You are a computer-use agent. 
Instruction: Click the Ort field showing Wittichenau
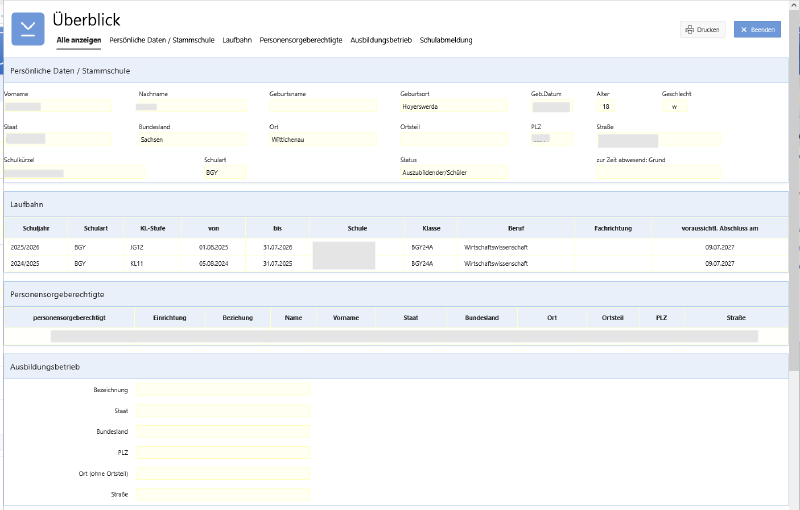coord(322,140)
